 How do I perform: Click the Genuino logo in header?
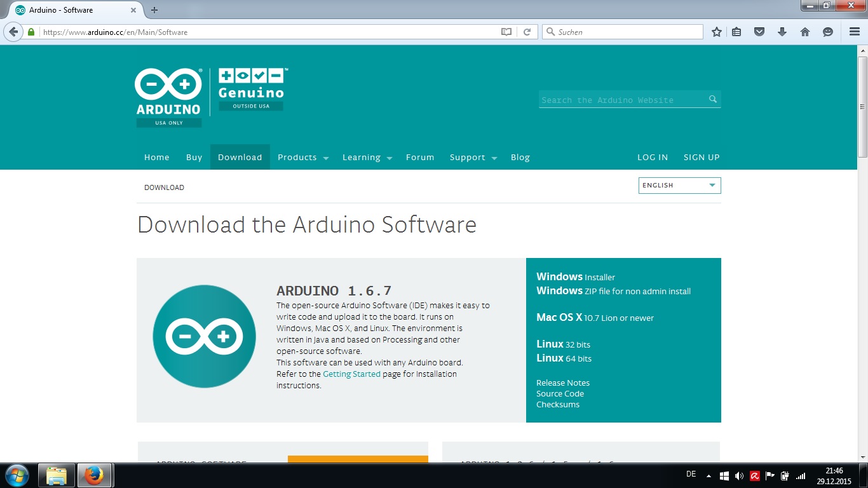[x=252, y=89]
